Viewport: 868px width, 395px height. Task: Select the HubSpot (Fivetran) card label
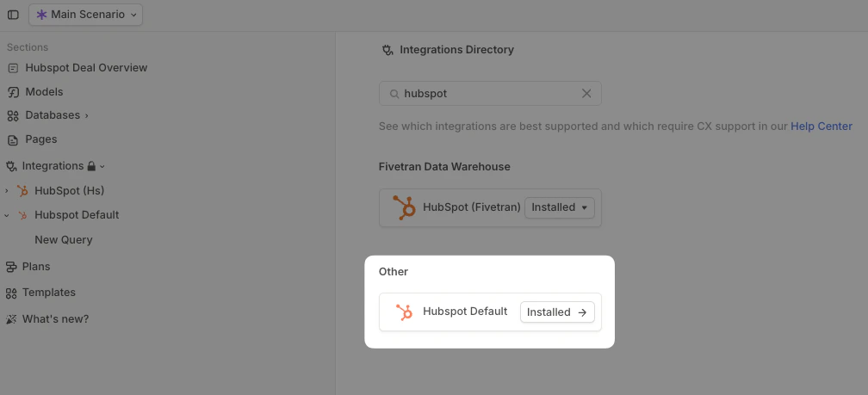(x=472, y=207)
